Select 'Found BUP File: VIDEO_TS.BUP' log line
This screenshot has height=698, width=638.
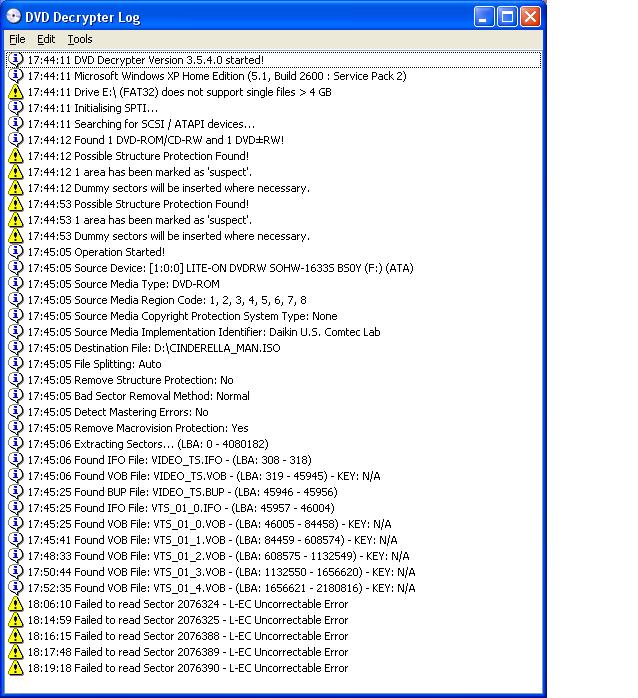click(183, 492)
